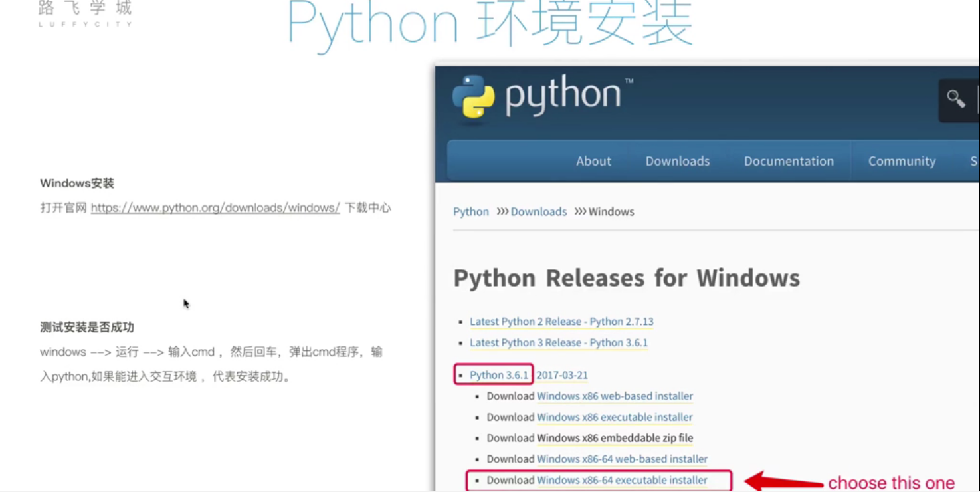Download Windows x86-64 executable installer
The width and height of the screenshot is (980, 492).
click(x=622, y=480)
